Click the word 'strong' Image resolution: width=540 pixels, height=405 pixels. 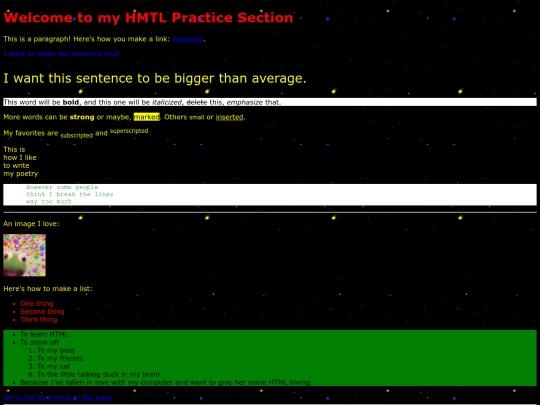pyautogui.click(x=82, y=117)
